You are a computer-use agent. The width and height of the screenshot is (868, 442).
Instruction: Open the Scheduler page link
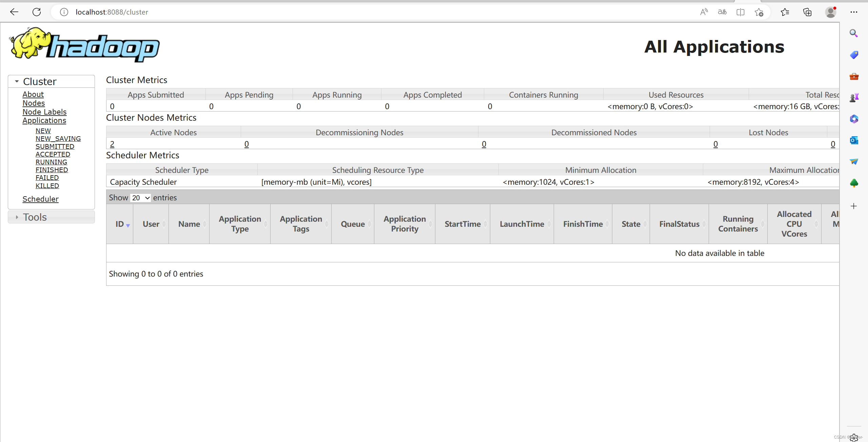[x=40, y=199]
